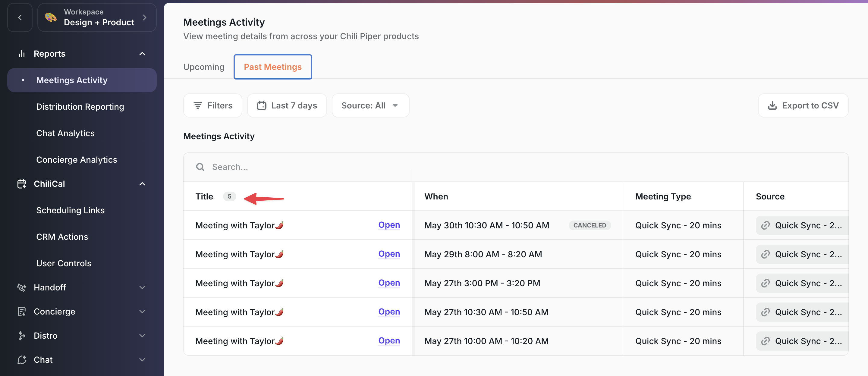The height and width of the screenshot is (376, 868).
Task: Click Export to CSV
Action: 803,105
